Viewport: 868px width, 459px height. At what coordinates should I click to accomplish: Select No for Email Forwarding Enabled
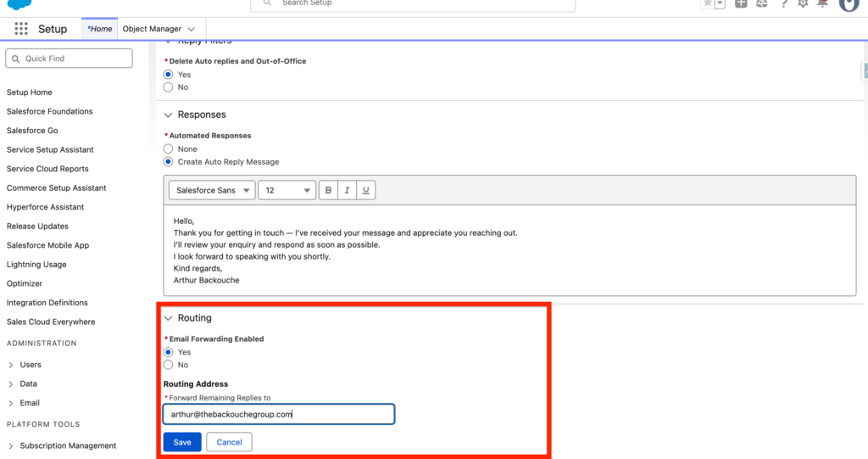coord(169,365)
